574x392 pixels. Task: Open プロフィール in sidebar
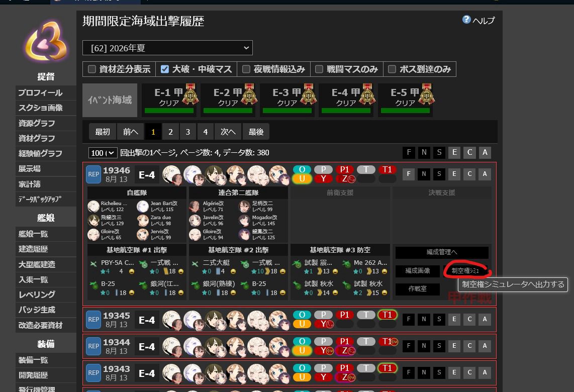coord(46,93)
